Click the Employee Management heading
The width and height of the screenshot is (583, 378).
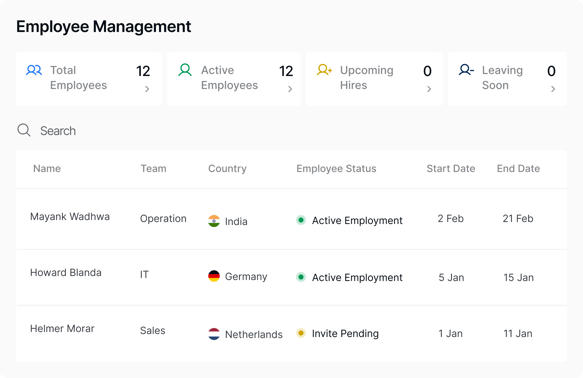[x=104, y=27]
